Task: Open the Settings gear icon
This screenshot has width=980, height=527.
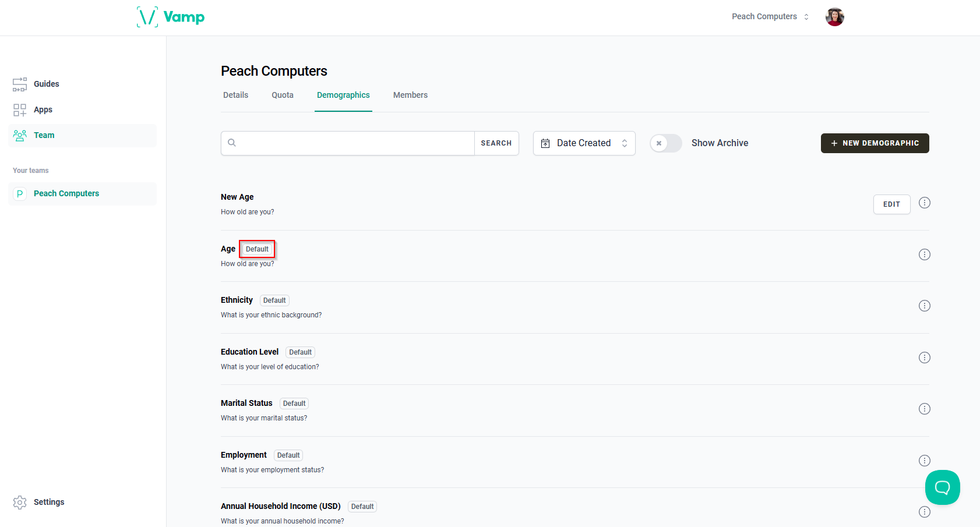Action: tap(20, 503)
